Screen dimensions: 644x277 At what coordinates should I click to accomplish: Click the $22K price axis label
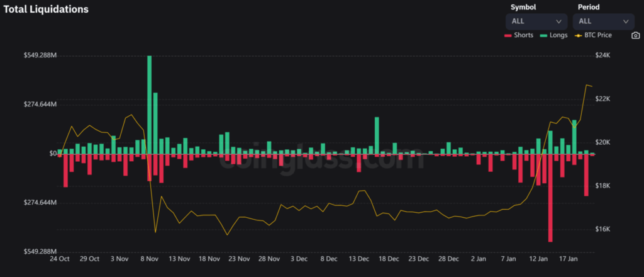(602, 99)
